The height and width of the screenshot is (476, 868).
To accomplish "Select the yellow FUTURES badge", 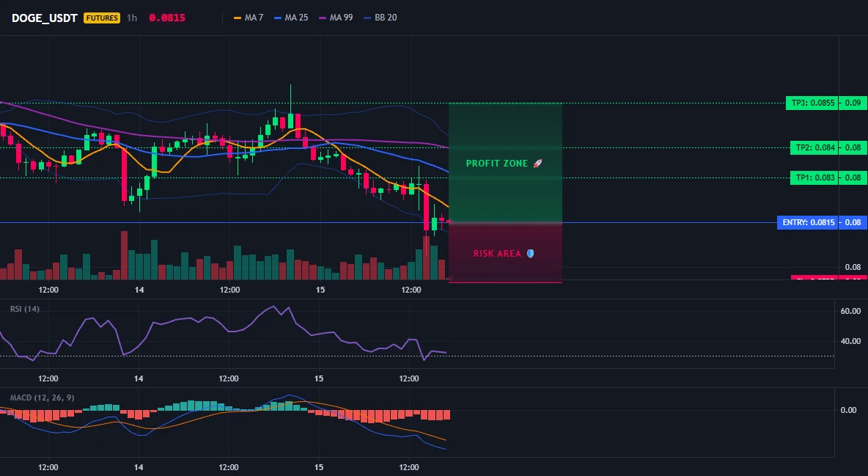I will pyautogui.click(x=102, y=18).
